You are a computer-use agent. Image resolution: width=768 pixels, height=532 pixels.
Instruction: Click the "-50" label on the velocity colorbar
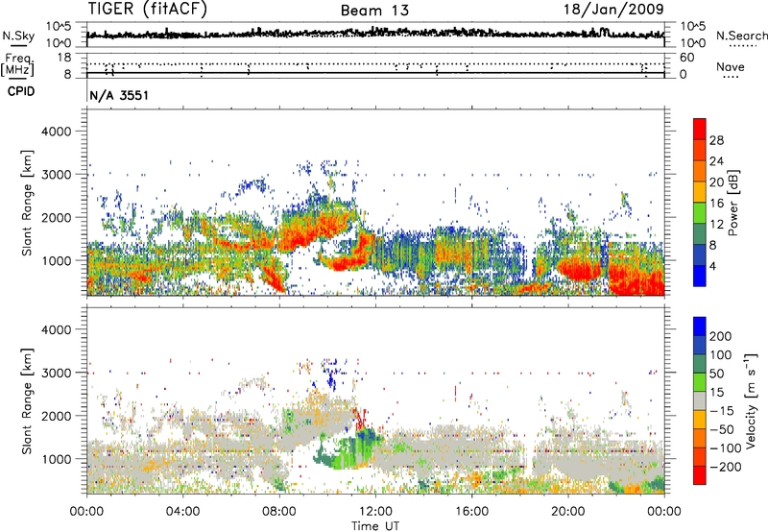pos(722,429)
